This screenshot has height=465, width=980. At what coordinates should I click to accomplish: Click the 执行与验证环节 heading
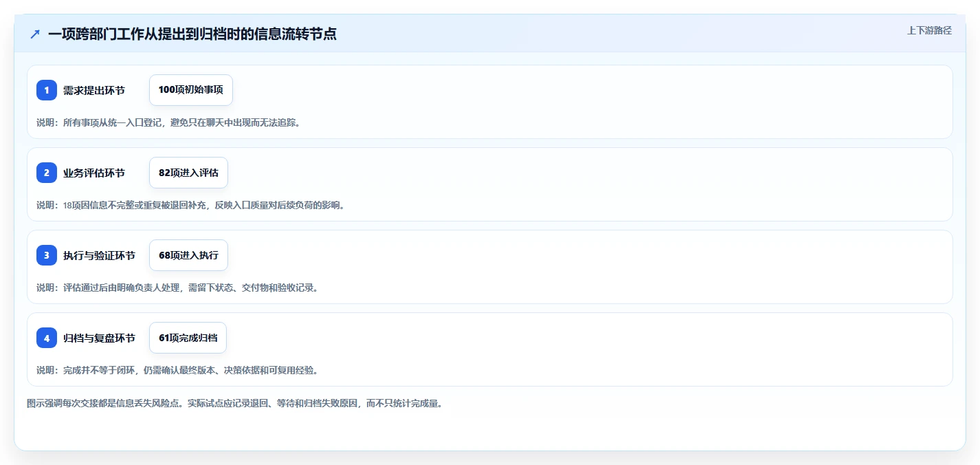pos(99,255)
